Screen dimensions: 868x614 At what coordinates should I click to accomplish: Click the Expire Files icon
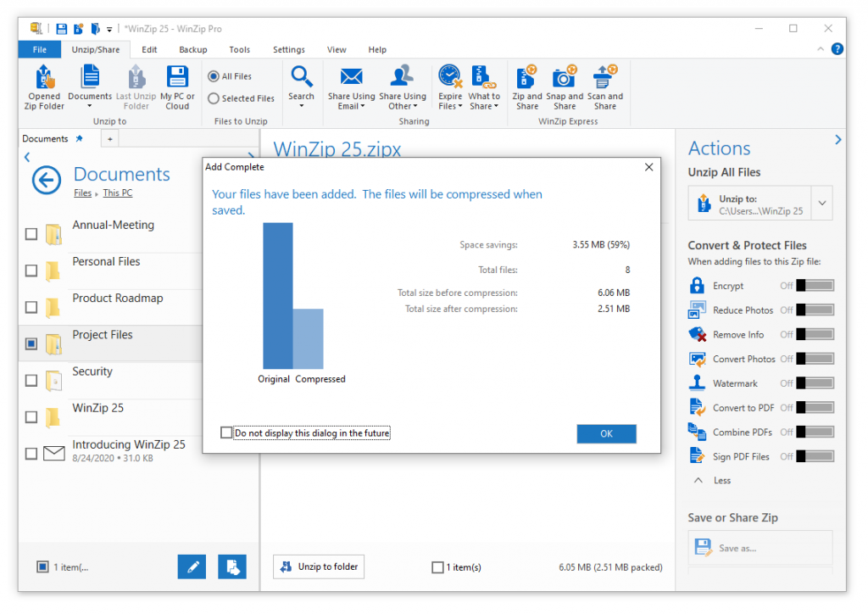(449, 85)
